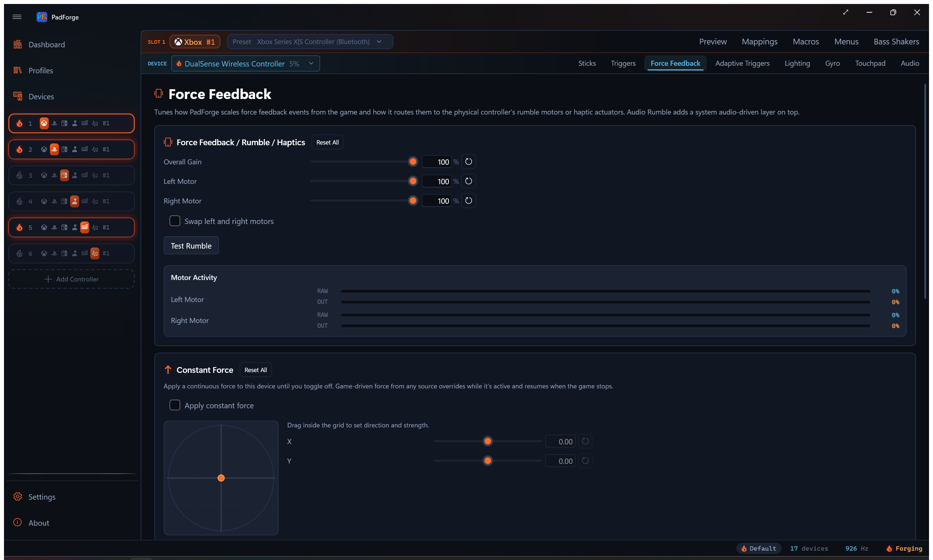The image size is (933, 560).
Task: Reset Left Motor value to default
Action: 469,181
